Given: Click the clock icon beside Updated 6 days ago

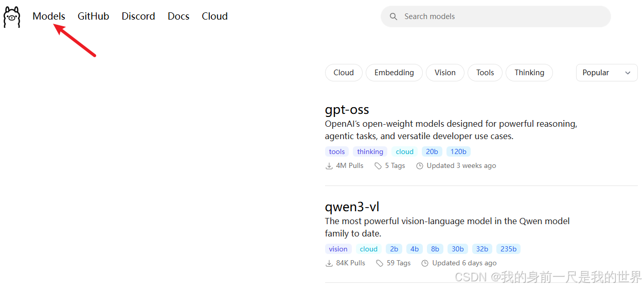Looking at the screenshot, I should tap(425, 263).
